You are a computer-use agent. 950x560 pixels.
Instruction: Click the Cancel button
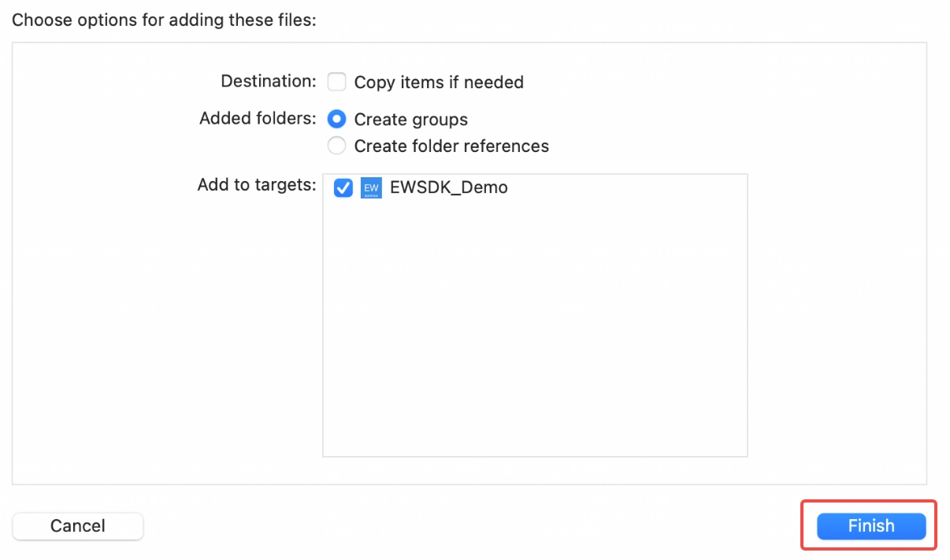coord(78,526)
